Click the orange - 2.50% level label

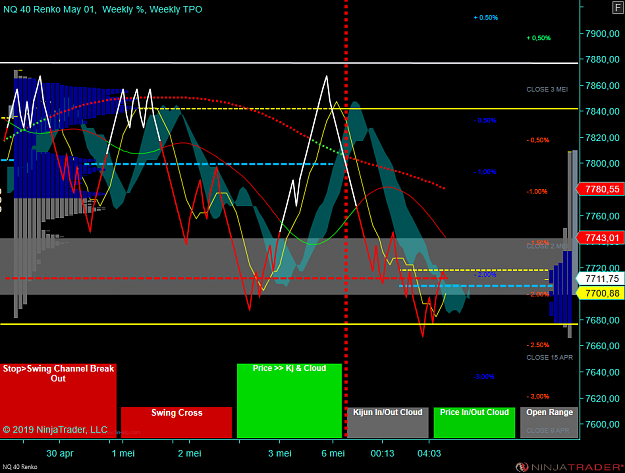[x=538, y=345]
